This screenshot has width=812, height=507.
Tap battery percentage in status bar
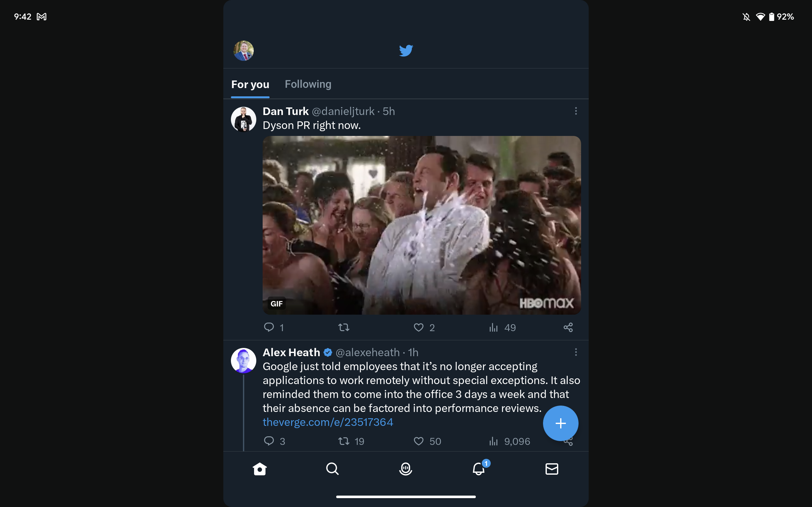(x=787, y=16)
